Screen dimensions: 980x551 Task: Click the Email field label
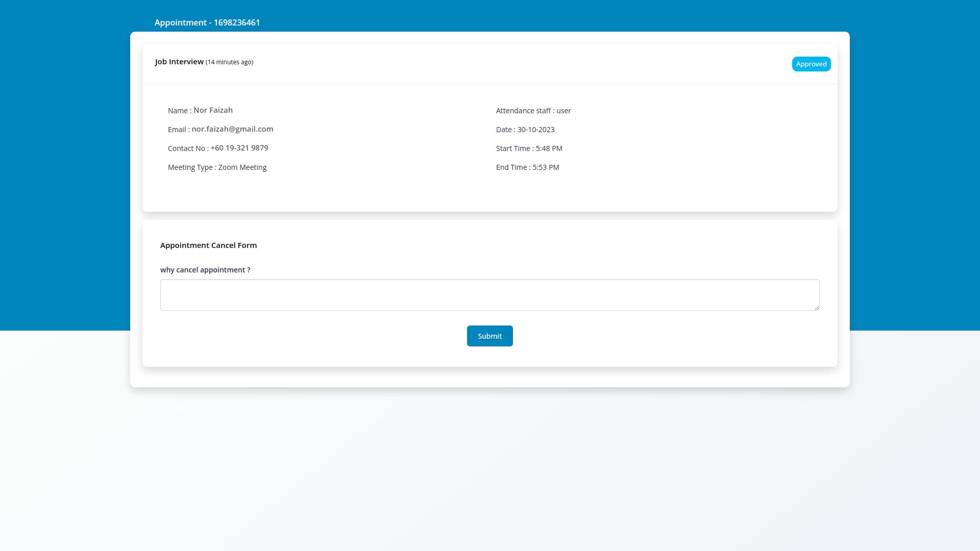(177, 130)
